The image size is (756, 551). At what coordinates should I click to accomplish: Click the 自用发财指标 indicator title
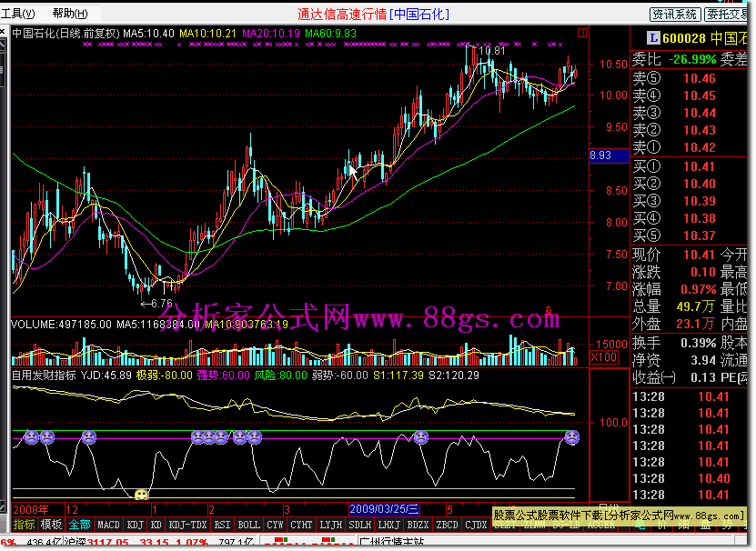coord(44,375)
